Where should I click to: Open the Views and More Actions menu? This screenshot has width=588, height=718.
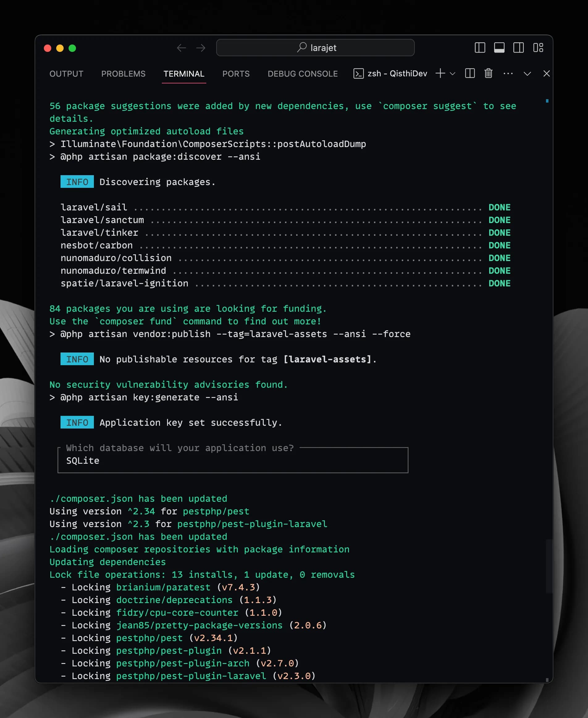tap(508, 74)
